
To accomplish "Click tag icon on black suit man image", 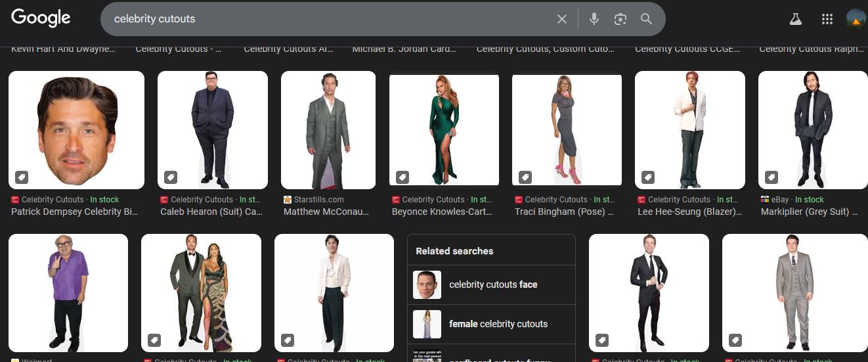I will (x=602, y=340).
